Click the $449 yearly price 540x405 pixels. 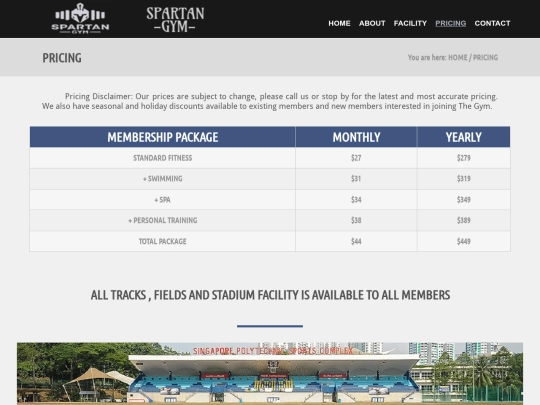coord(464,241)
